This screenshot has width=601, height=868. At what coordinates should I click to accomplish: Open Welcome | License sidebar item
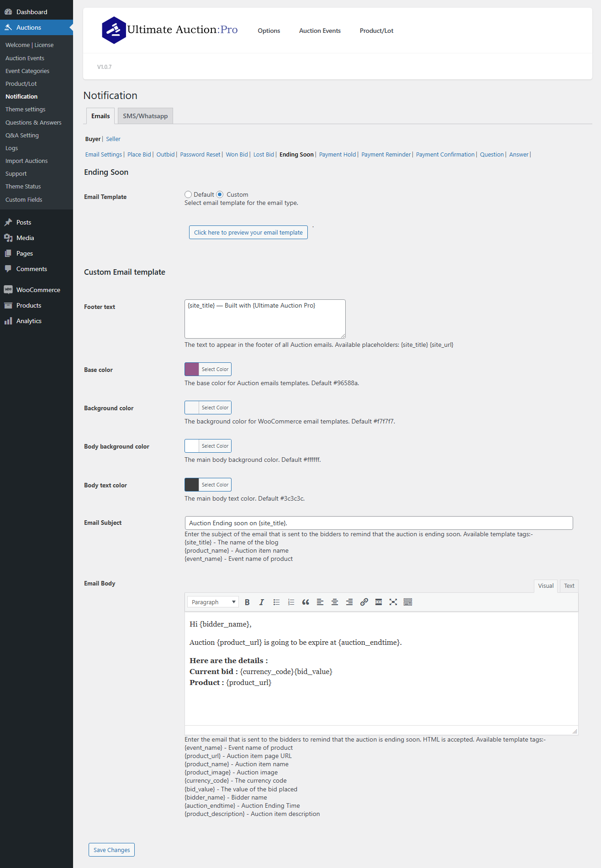coord(30,45)
